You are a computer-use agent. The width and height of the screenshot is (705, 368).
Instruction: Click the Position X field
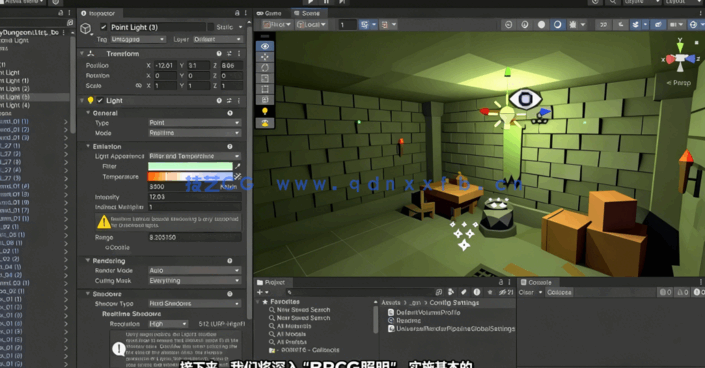[165, 65]
